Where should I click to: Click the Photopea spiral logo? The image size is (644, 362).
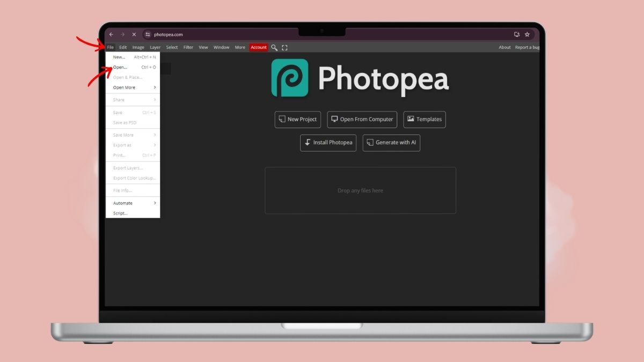coord(290,78)
